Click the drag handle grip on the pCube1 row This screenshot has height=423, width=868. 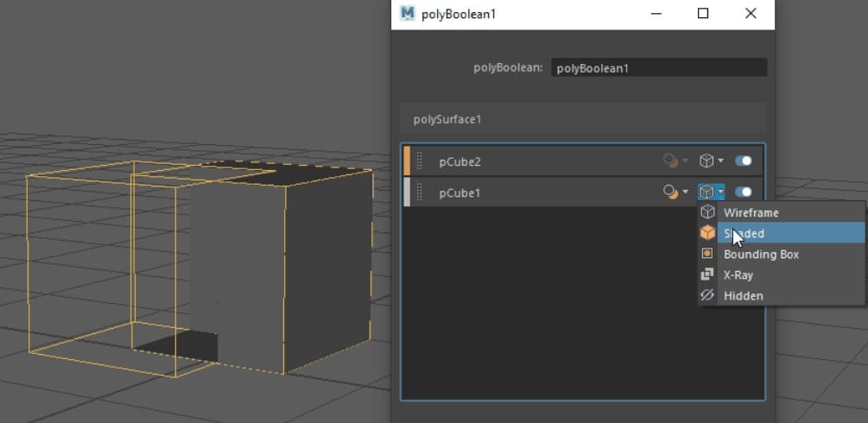[x=420, y=193]
